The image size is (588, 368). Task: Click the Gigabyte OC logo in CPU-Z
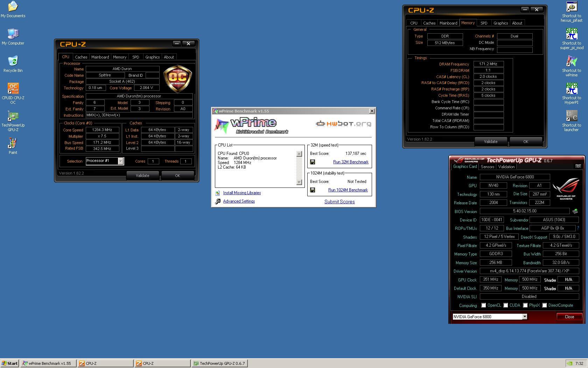tap(177, 79)
